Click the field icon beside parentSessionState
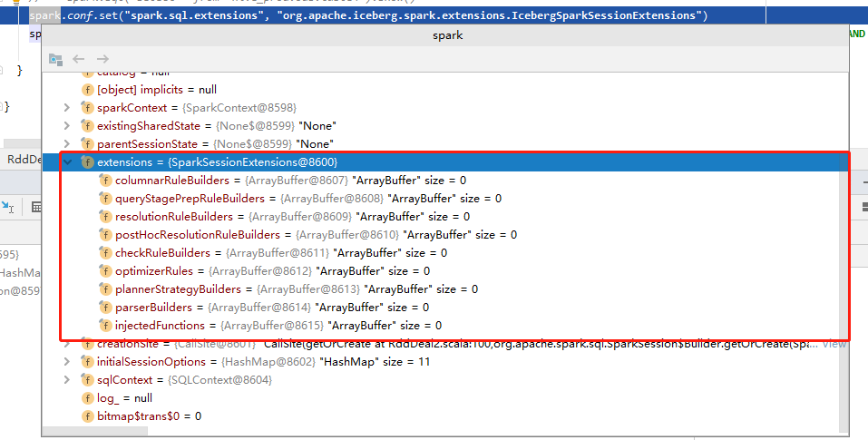 coord(87,144)
